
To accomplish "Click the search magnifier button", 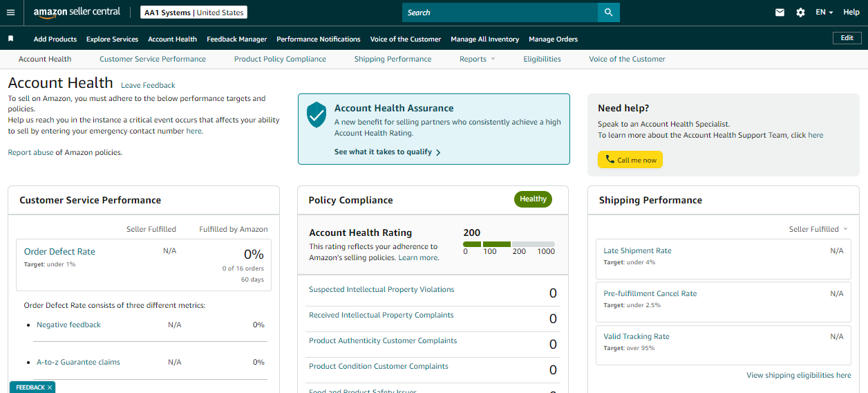I will tap(608, 12).
